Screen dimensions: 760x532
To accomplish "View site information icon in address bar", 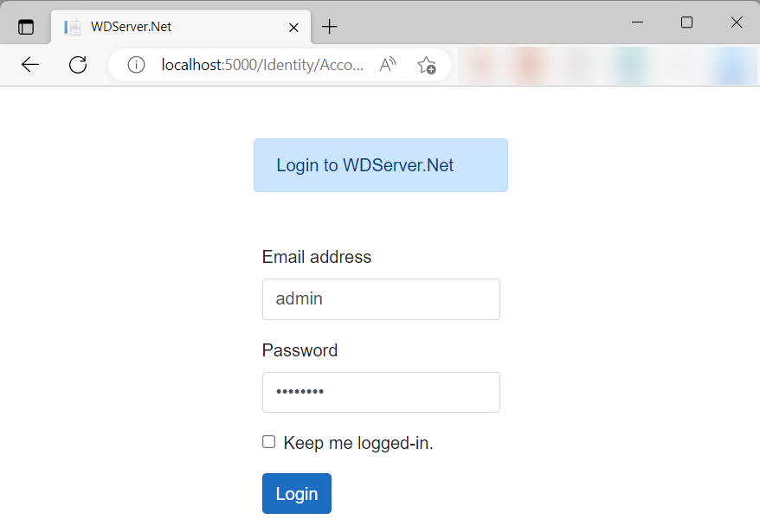I will (x=136, y=64).
